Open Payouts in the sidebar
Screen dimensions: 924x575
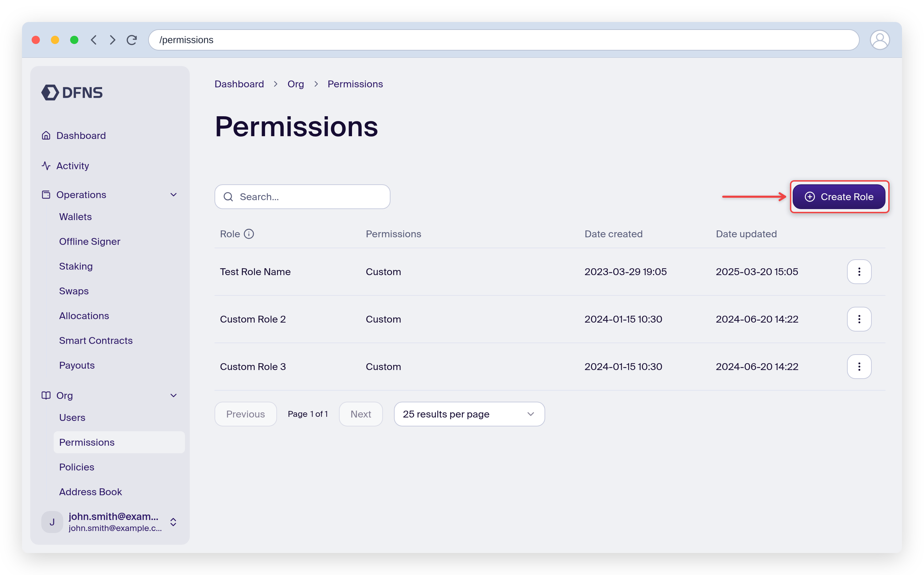click(77, 365)
